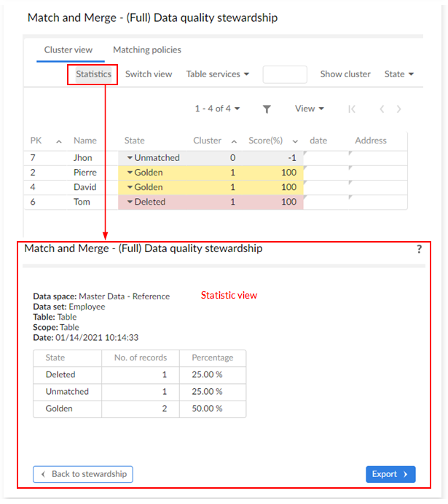This screenshot has height=504, width=448.
Task: Sort by the Cluster column arrow
Action: pyautogui.click(x=234, y=141)
